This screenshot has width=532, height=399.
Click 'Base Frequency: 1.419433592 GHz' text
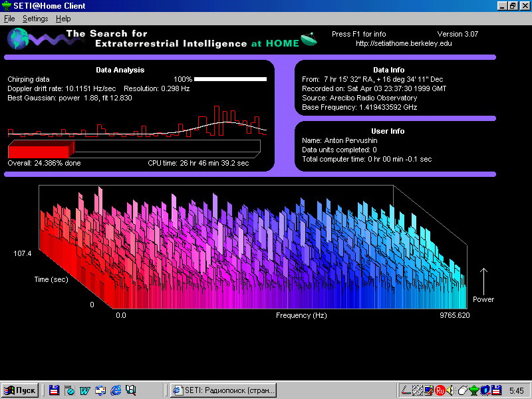[359, 107]
